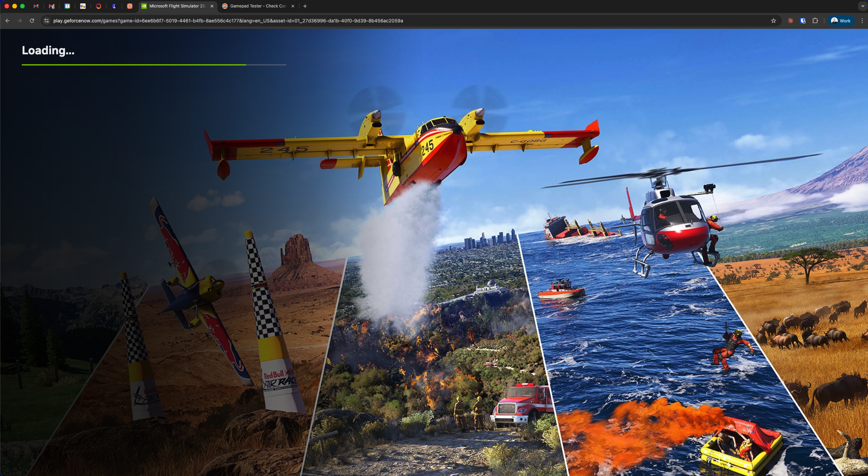Select the Microsoft Flight Simulator tab
The height and width of the screenshot is (476, 868).
pos(177,6)
